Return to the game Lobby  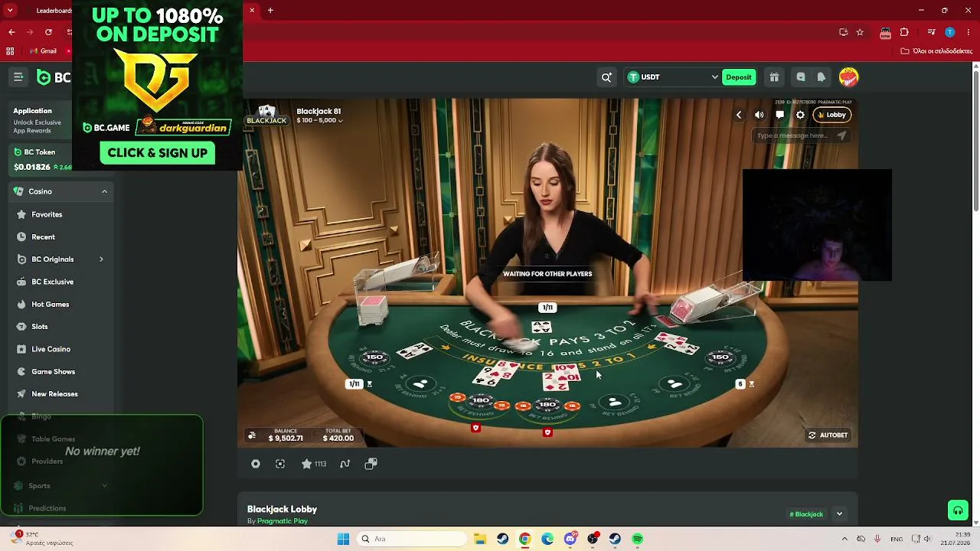(831, 115)
